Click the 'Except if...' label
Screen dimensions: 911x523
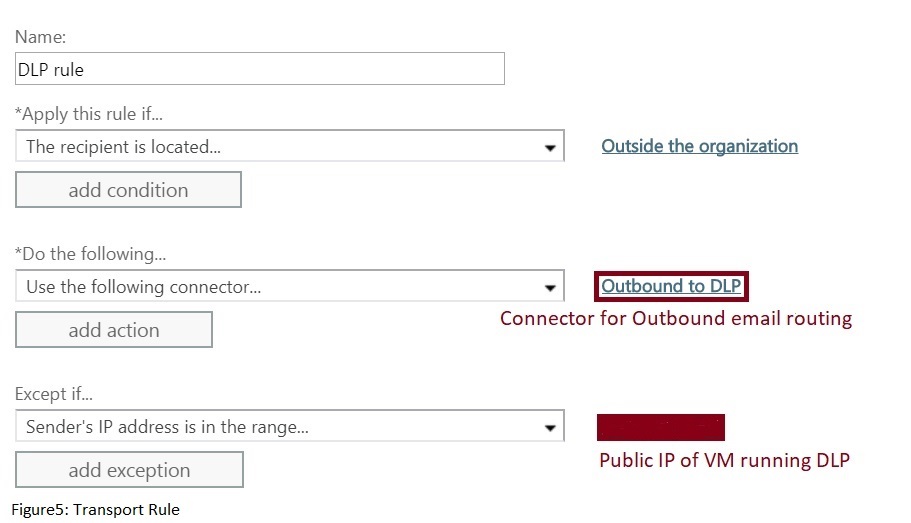[55, 394]
